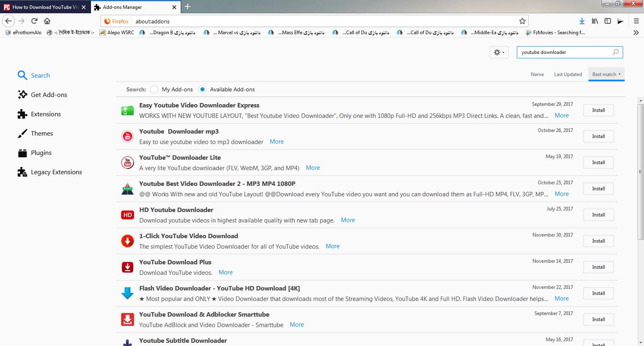Open the Downloads toolbar icon
Screen dimensions: 644x346
coord(582,21)
